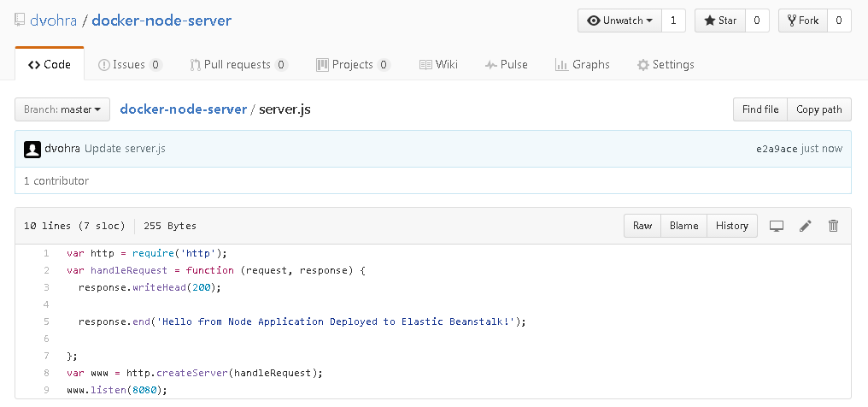Screen dimensions: 868x407
Task: Fork the repository
Action: [803, 21]
